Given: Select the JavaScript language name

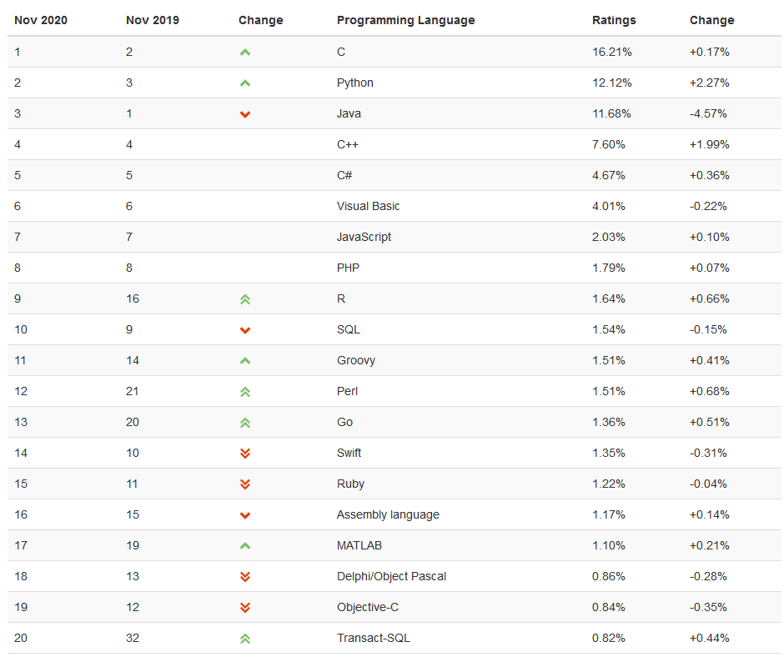Looking at the screenshot, I should (364, 237).
